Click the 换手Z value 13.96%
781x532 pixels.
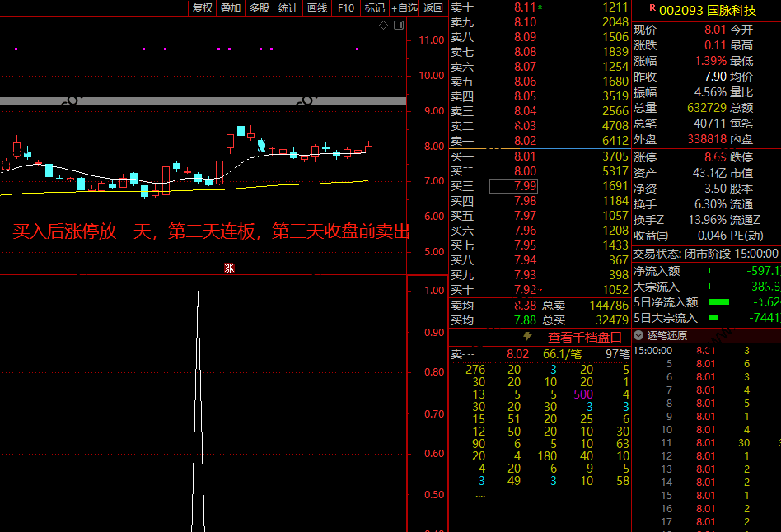click(708, 220)
